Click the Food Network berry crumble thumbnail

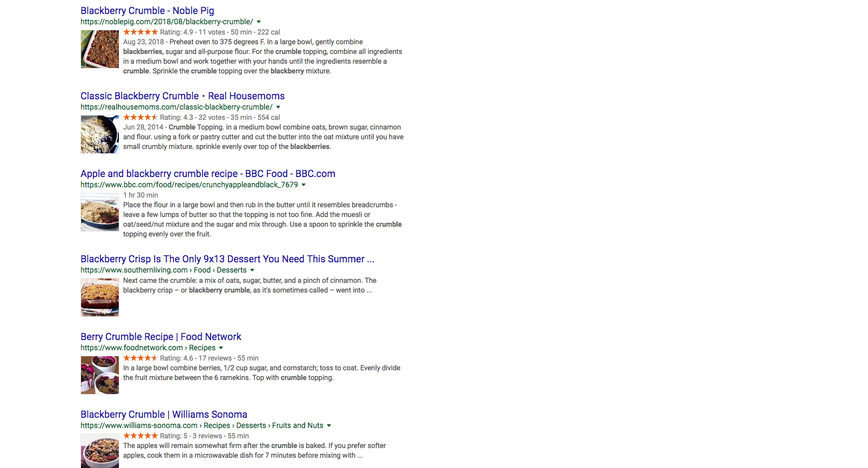(x=100, y=375)
